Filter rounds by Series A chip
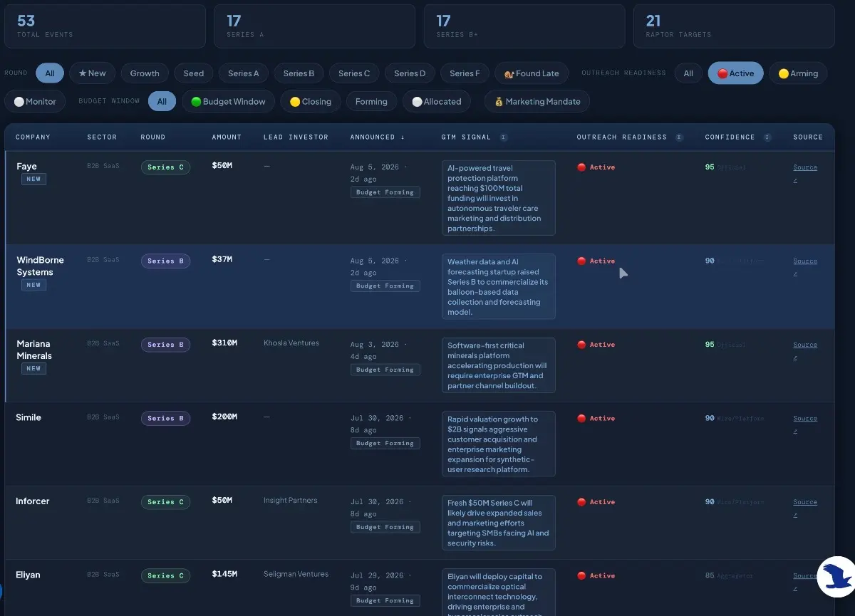 coord(244,73)
